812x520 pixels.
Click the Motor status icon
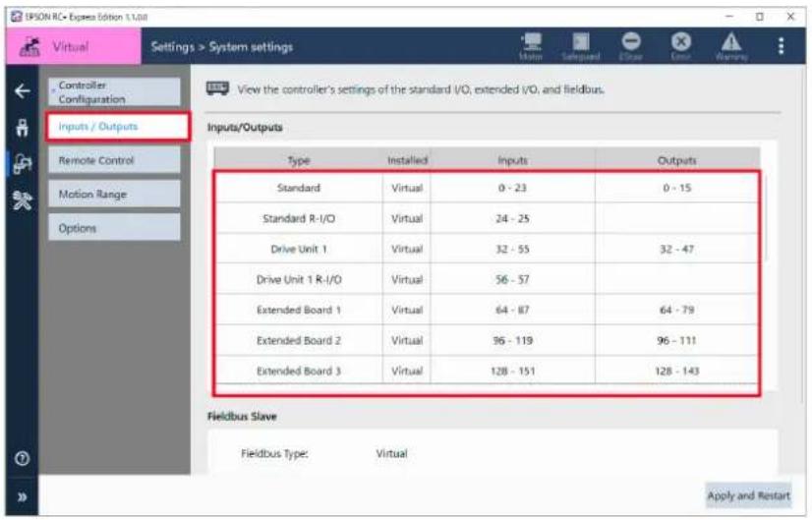531,46
